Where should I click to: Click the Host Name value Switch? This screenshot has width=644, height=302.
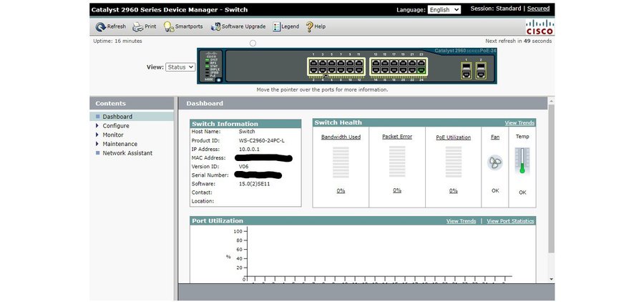(247, 132)
